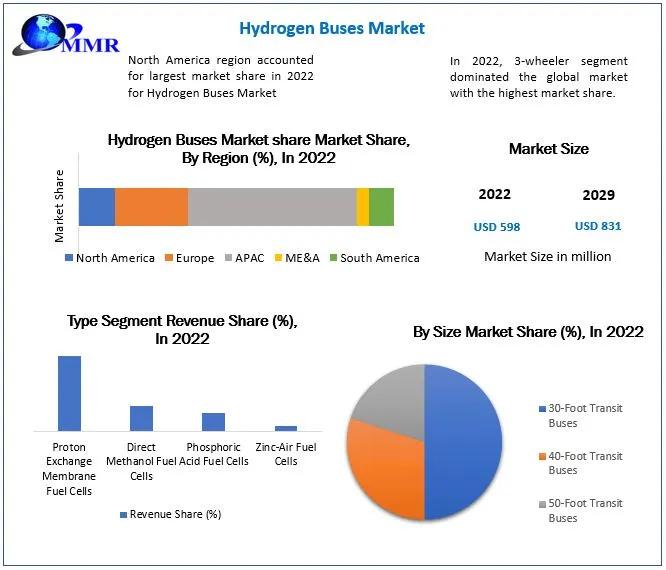Click the USD 831 value
The image size is (666, 570).
coord(598,226)
